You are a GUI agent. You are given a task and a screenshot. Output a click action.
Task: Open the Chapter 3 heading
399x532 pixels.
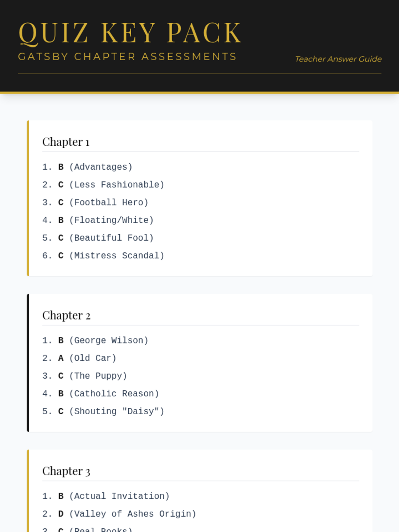[66, 471]
